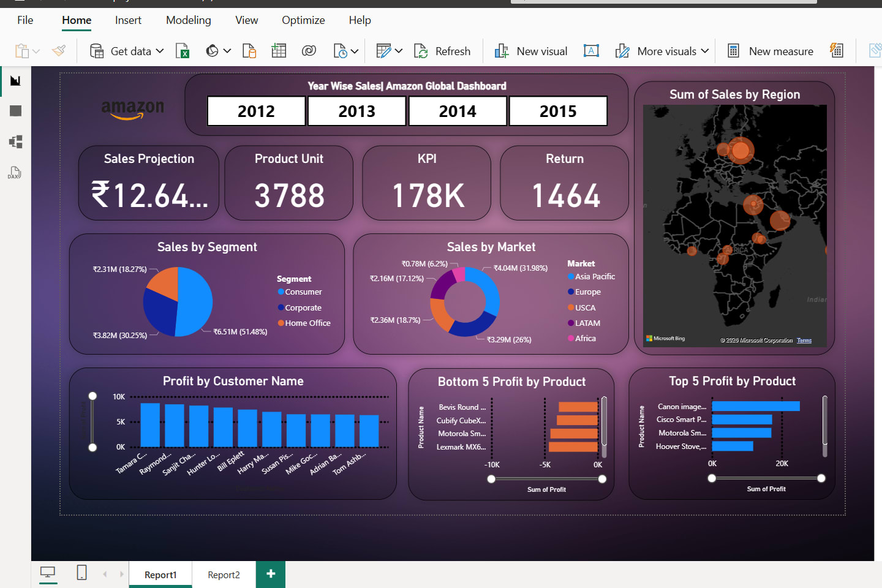
Task: Select LATAM in Market legend
Action: (584, 323)
